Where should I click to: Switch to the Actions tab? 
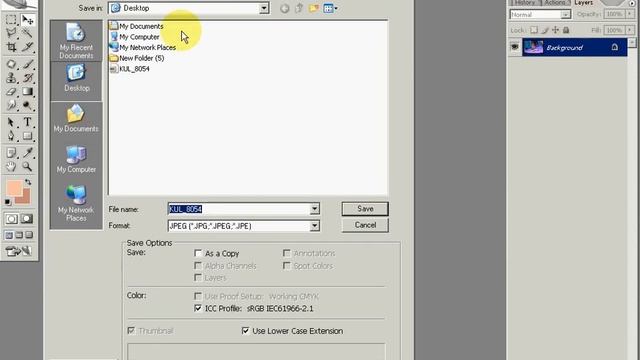click(555, 2)
